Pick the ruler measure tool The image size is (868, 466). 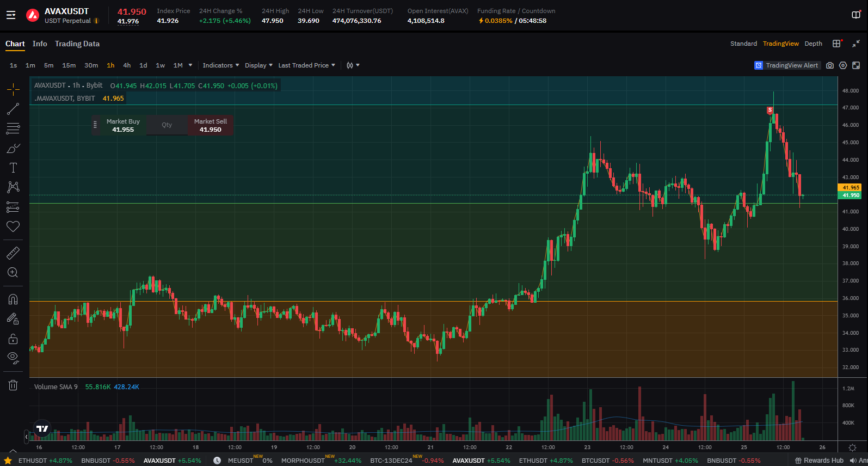(13, 253)
